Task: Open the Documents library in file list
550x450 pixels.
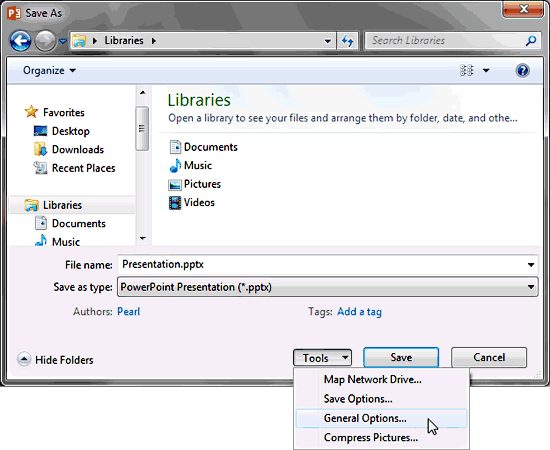Action: 210,147
